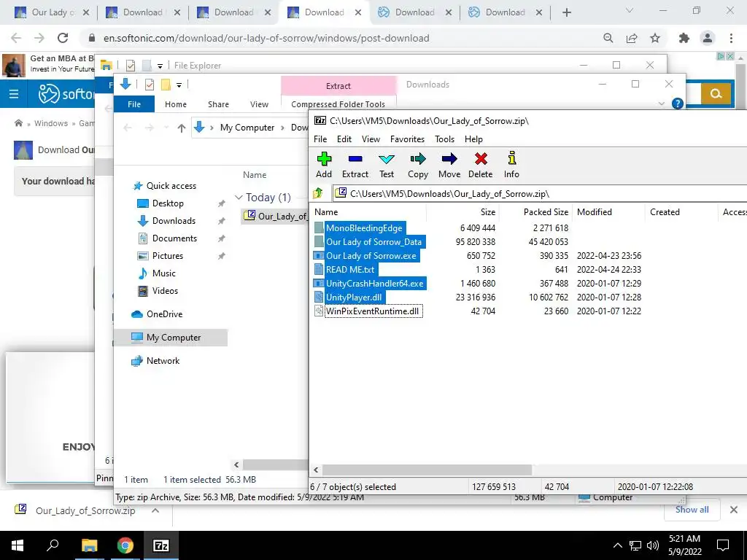This screenshot has width=747, height=560.
Task: Bookmark this page with star icon
Action: point(655,38)
